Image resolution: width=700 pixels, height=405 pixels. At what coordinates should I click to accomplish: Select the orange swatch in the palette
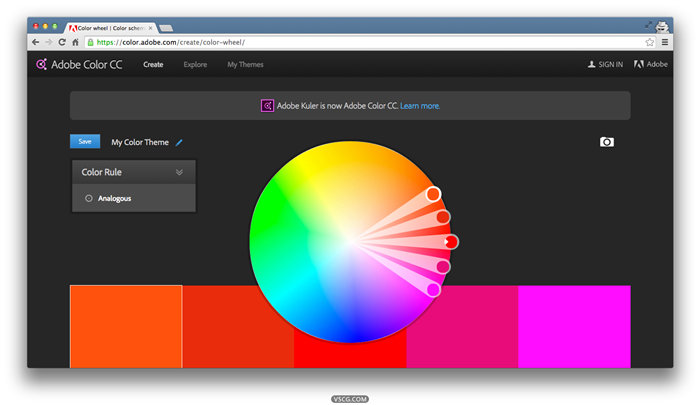click(126, 326)
